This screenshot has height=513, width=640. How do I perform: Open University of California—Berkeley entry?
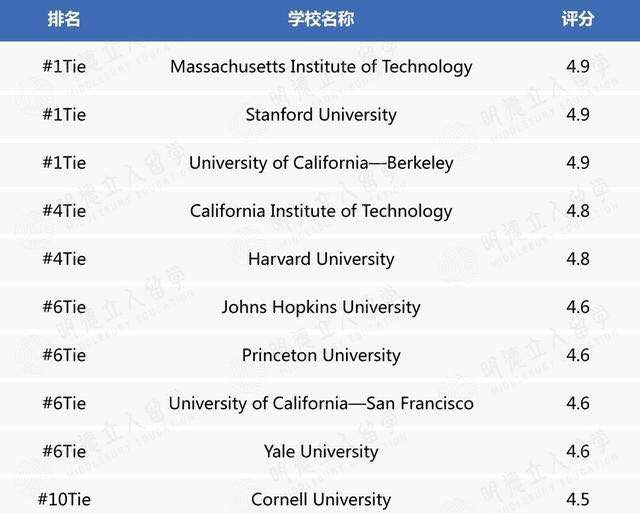click(321, 163)
